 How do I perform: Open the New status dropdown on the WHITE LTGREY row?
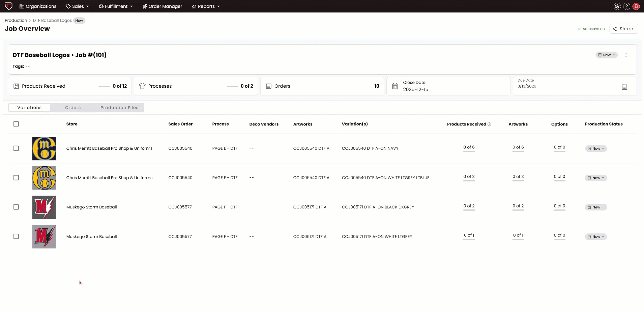(595, 236)
